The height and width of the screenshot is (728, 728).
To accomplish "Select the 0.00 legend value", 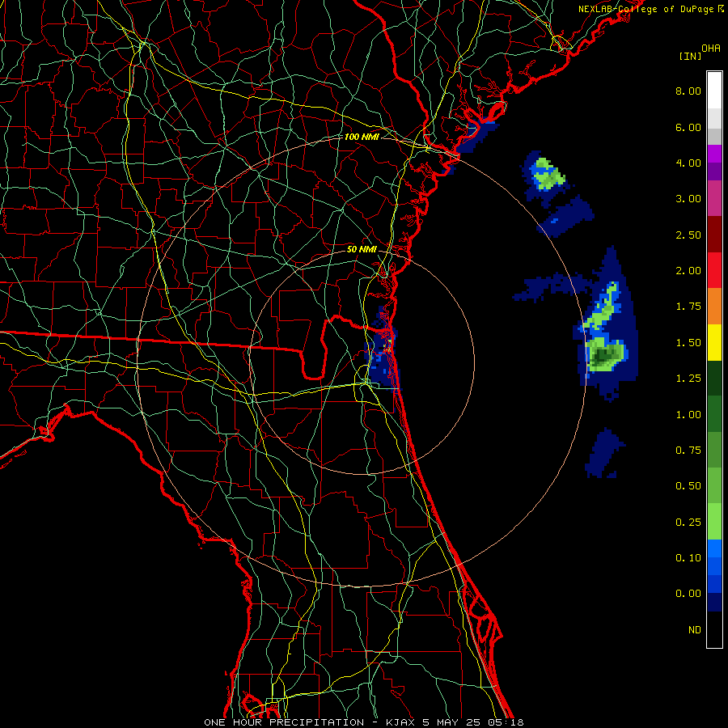I will [x=688, y=594].
